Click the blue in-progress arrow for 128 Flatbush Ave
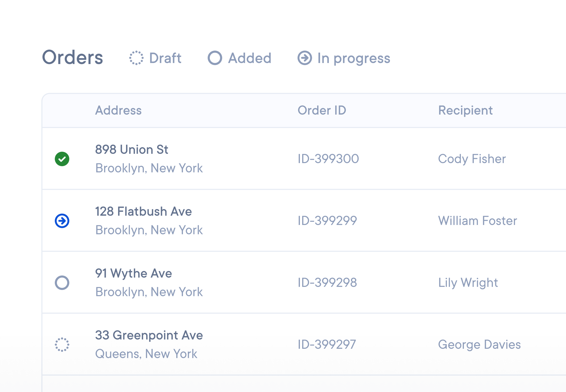Viewport: 566px width, 392px height. pyautogui.click(x=62, y=221)
